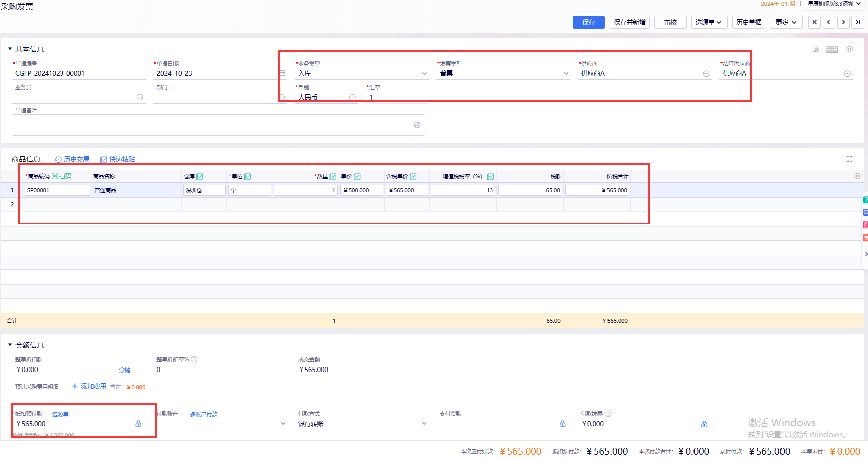Click the help icon beside 整单折扣率%
868x461 pixels.
pos(194,359)
